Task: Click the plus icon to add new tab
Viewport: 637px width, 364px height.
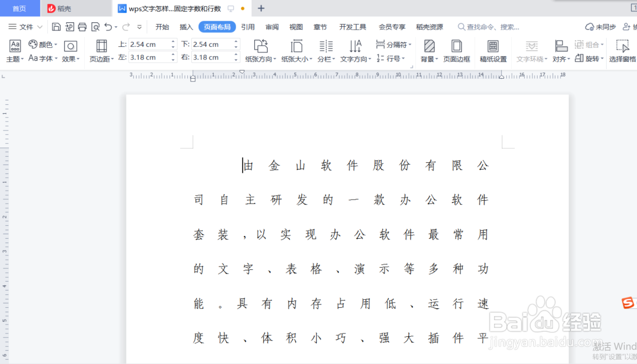Action: (261, 8)
